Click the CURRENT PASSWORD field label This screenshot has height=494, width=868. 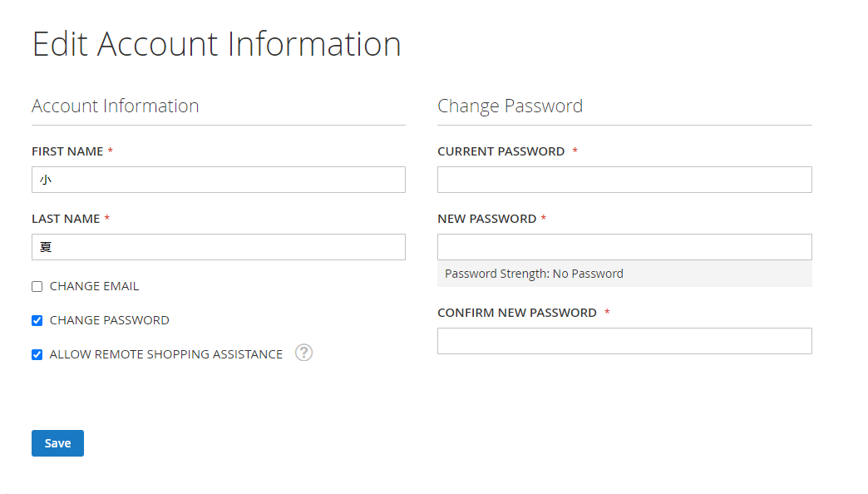501,151
